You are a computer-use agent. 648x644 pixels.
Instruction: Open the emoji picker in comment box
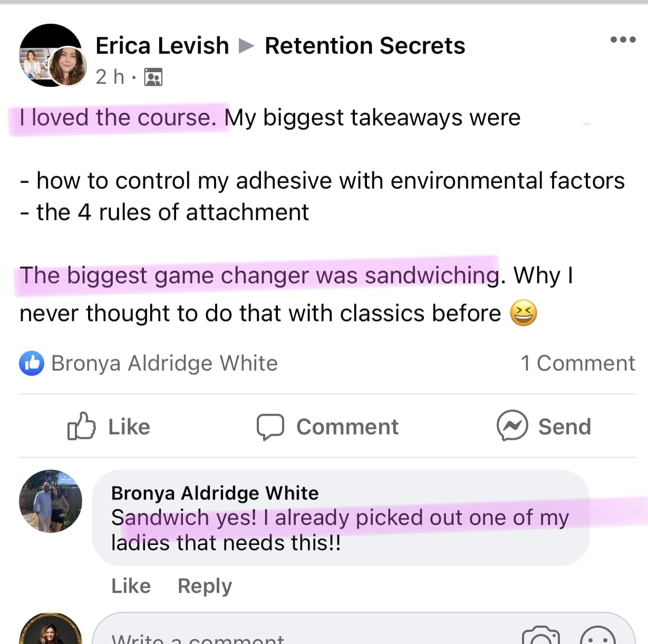click(598, 636)
